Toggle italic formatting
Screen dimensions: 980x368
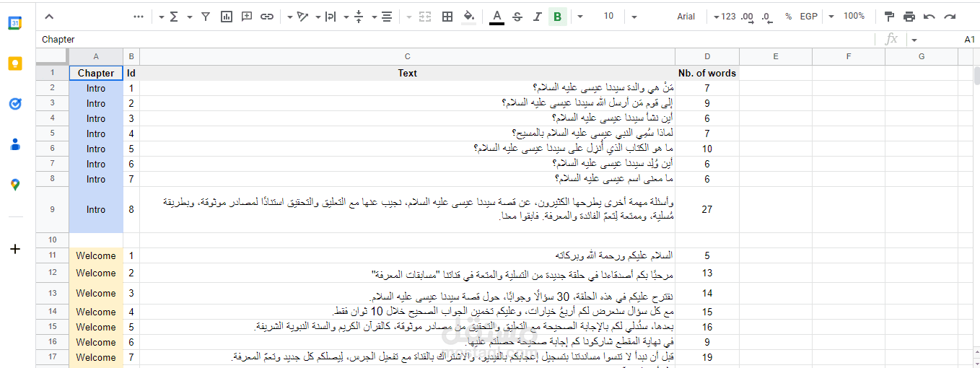[537, 16]
